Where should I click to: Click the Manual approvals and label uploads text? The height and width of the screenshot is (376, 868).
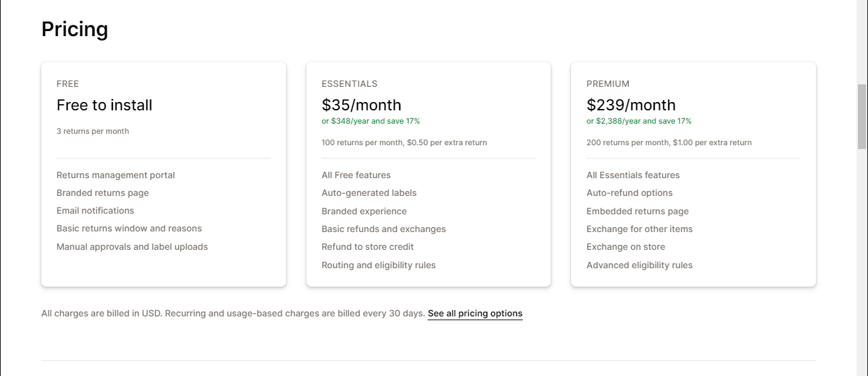[x=132, y=247]
